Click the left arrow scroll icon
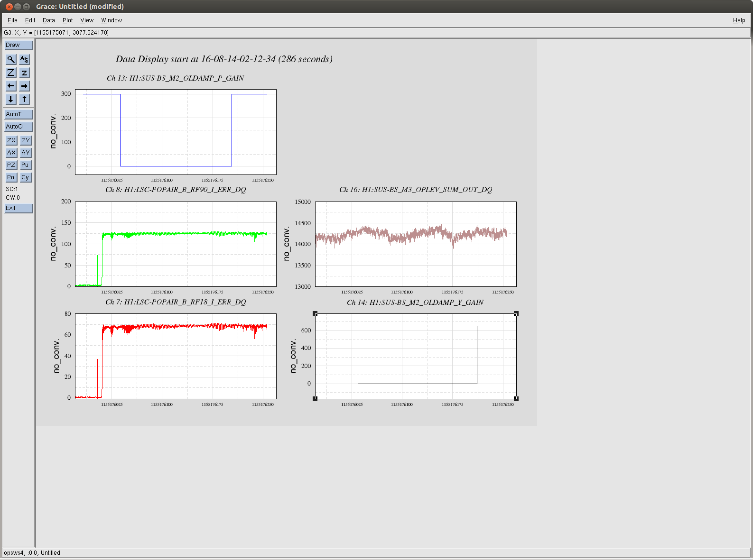 [x=11, y=86]
